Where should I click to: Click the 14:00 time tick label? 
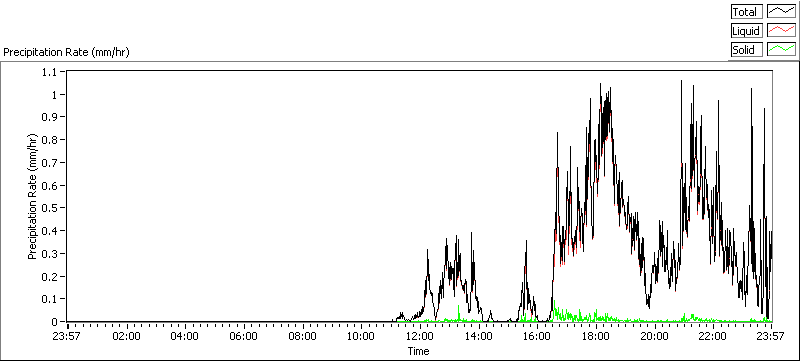[479, 337]
